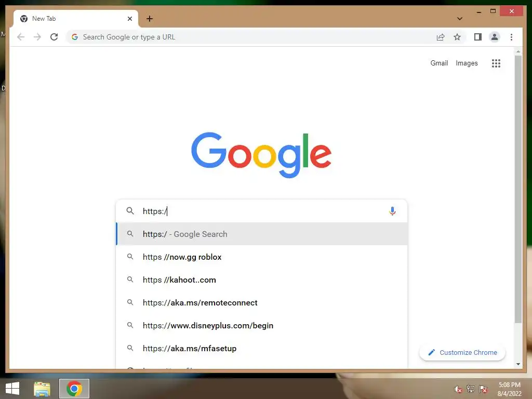Open the Google apps grid
Image resolution: width=532 pixels, height=399 pixels.
[x=496, y=63]
